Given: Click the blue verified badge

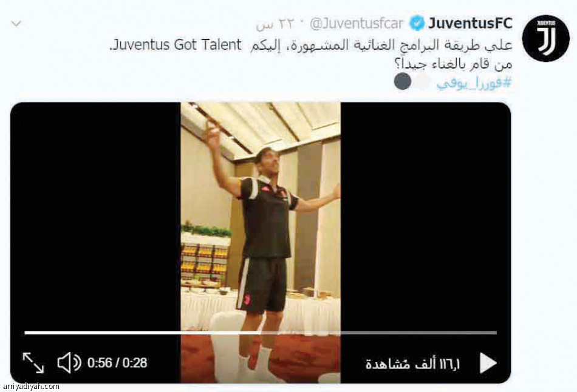Looking at the screenshot, I should 417,24.
